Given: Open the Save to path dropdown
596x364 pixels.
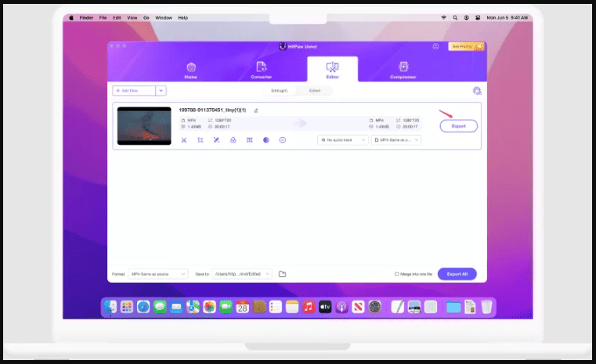Looking at the screenshot, I should pyautogui.click(x=242, y=274).
